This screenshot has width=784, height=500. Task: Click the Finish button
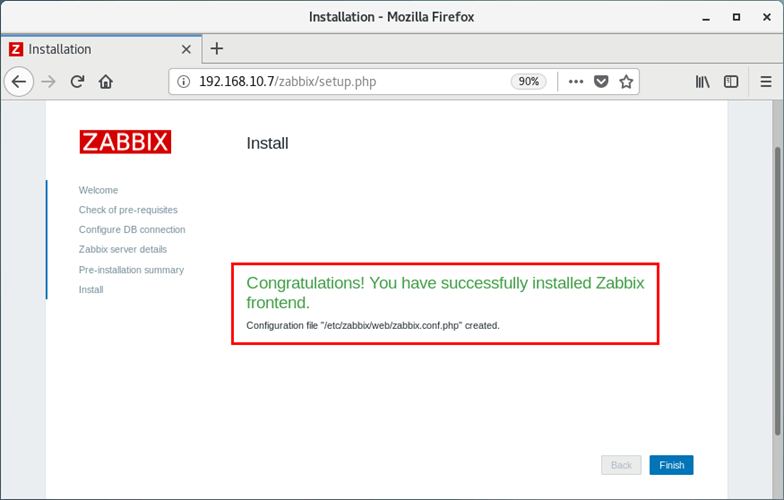point(672,465)
